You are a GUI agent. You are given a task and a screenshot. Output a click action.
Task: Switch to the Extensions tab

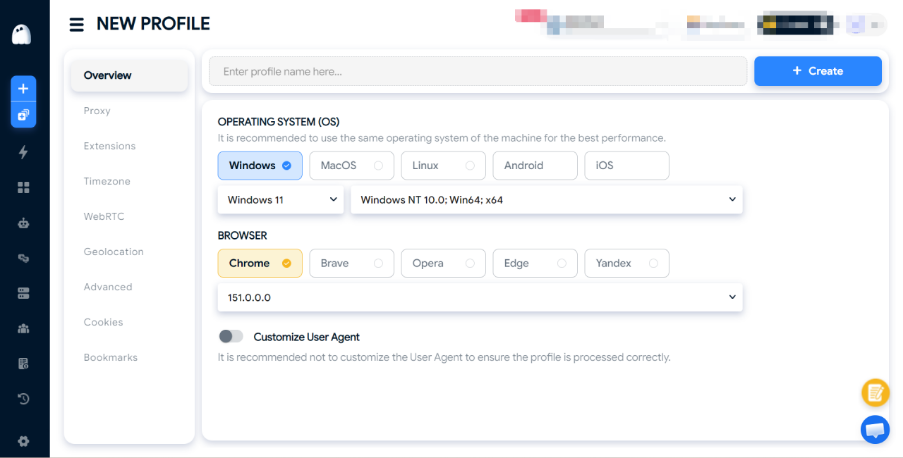pos(109,146)
